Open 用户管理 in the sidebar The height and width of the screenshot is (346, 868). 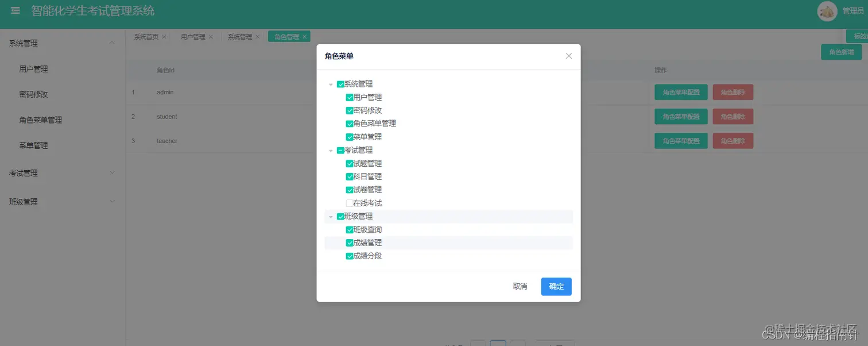pos(33,69)
